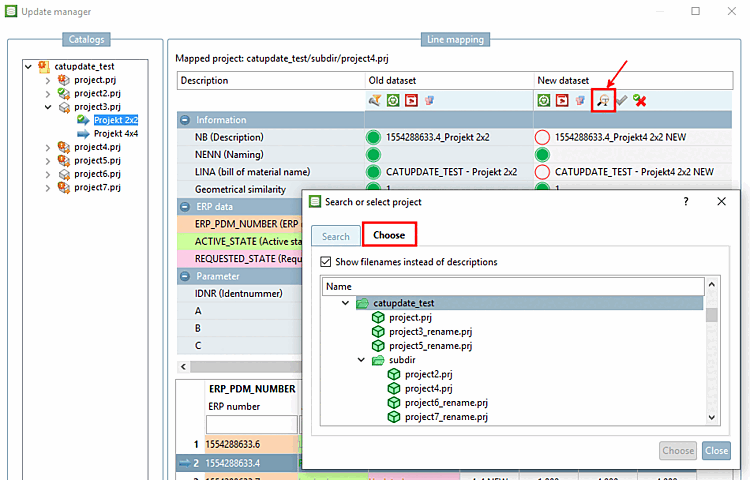This screenshot has width=750, height=480.
Task: Expand project2.prj node in Catalogs tree
Action: pos(48,94)
